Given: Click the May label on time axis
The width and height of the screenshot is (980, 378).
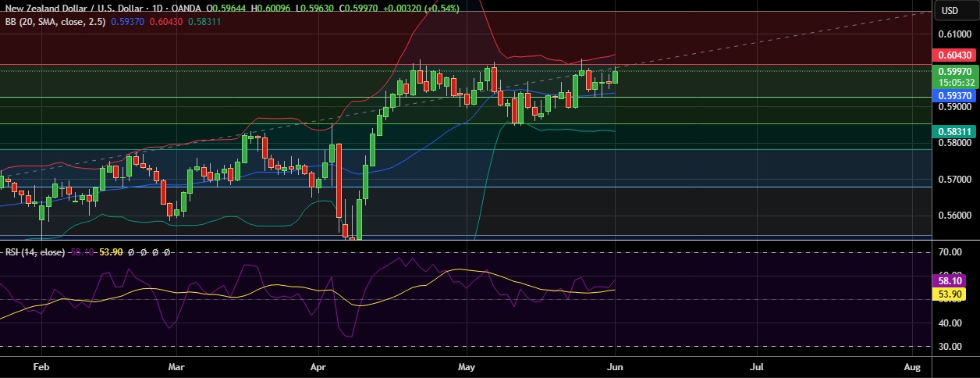Looking at the screenshot, I should coord(467,366).
